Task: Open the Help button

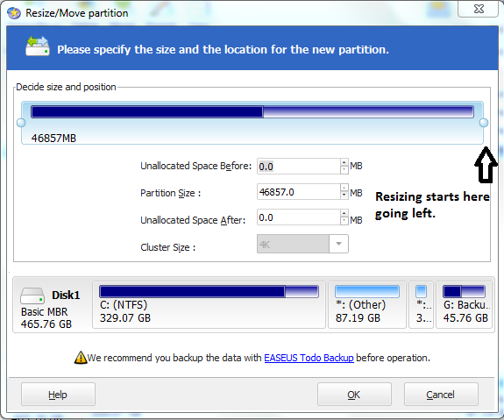Action: 58,395
